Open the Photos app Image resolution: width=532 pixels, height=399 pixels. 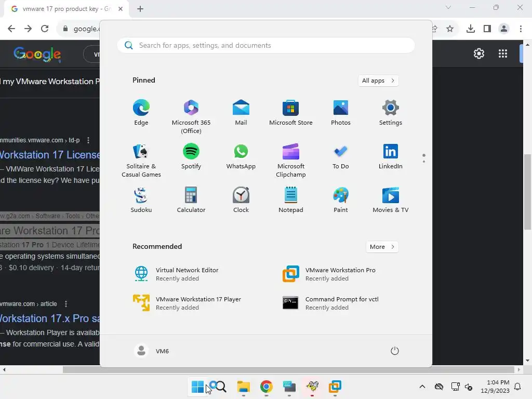341,113
